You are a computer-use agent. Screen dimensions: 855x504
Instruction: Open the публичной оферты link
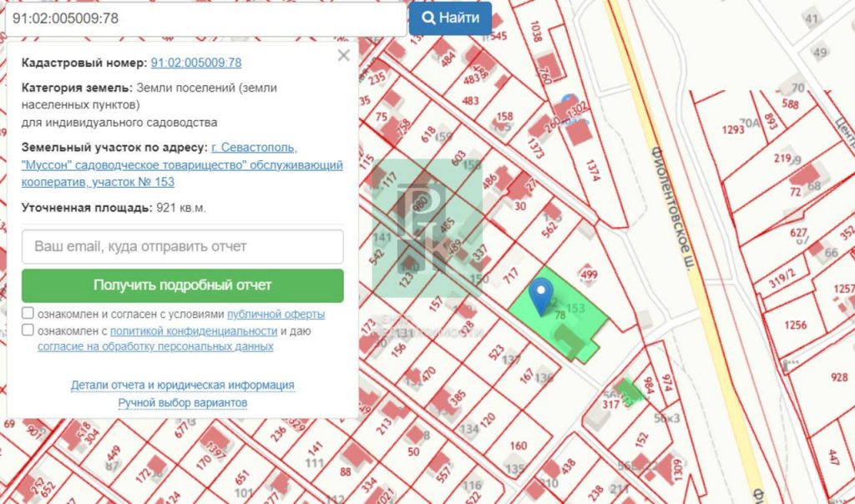[x=276, y=315]
